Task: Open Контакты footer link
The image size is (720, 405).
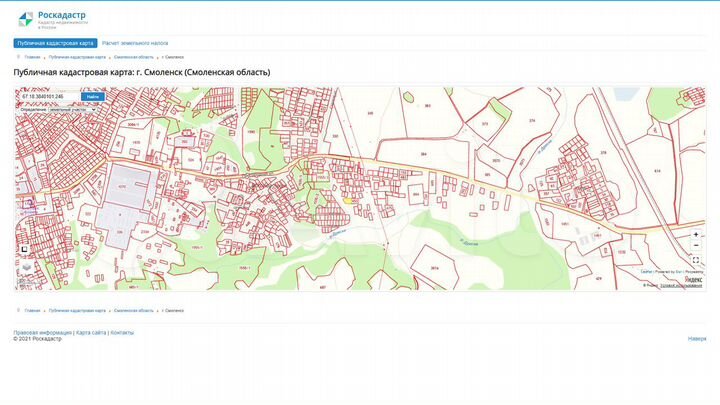Action: click(122, 332)
